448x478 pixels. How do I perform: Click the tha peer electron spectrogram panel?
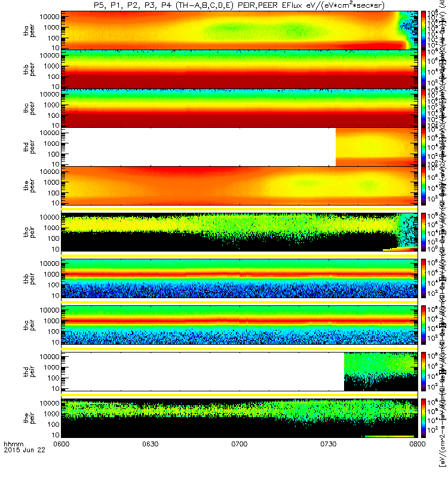point(240,30)
